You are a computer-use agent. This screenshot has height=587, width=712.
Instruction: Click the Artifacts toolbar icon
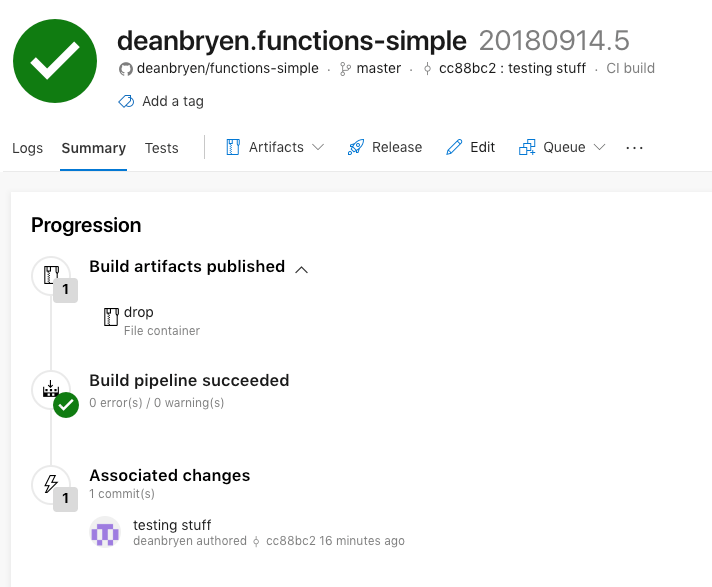pyautogui.click(x=233, y=147)
